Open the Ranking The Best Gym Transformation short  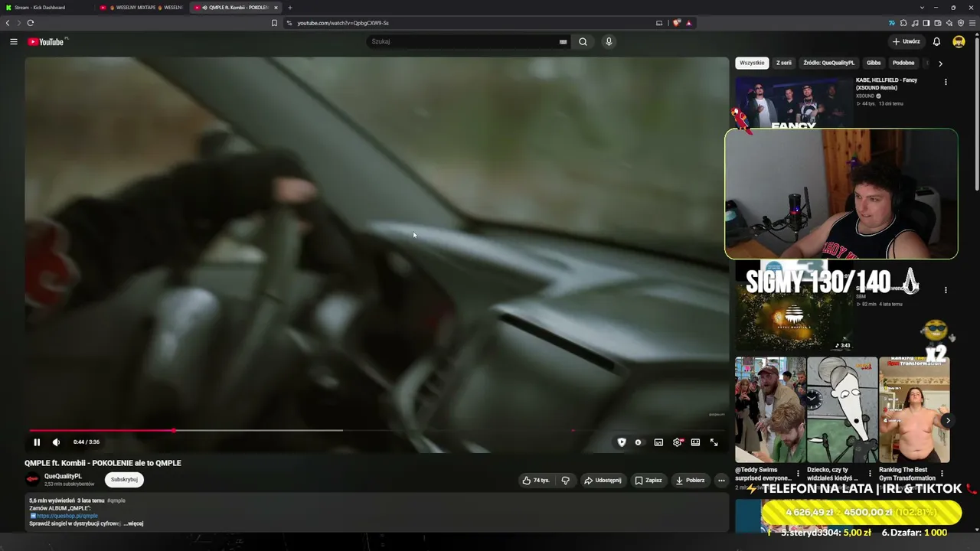(914, 410)
